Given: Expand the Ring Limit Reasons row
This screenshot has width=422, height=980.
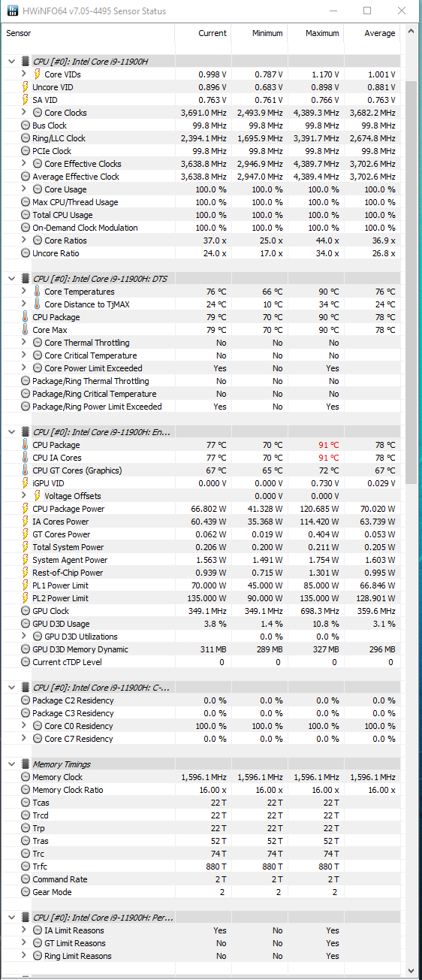Looking at the screenshot, I should click(24, 956).
